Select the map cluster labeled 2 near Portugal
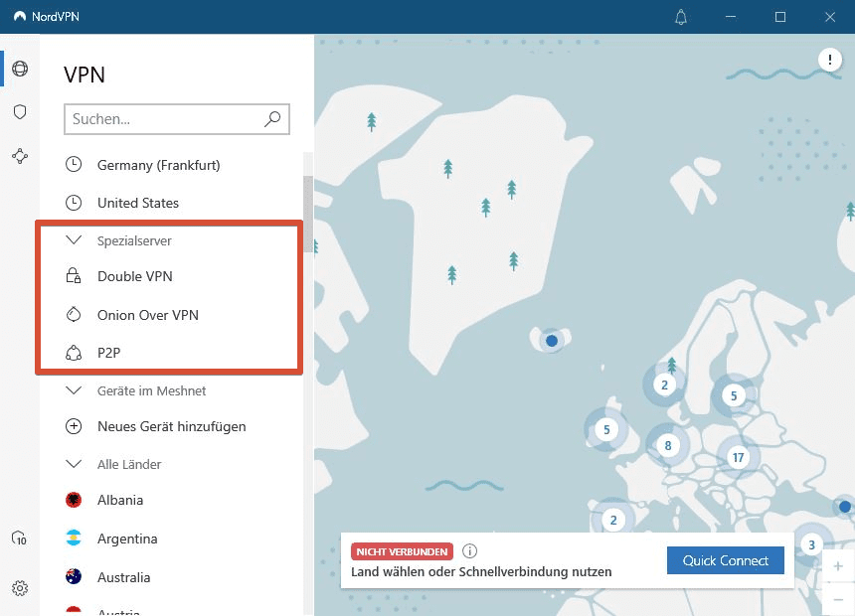The height and width of the screenshot is (616, 855). tap(613, 520)
